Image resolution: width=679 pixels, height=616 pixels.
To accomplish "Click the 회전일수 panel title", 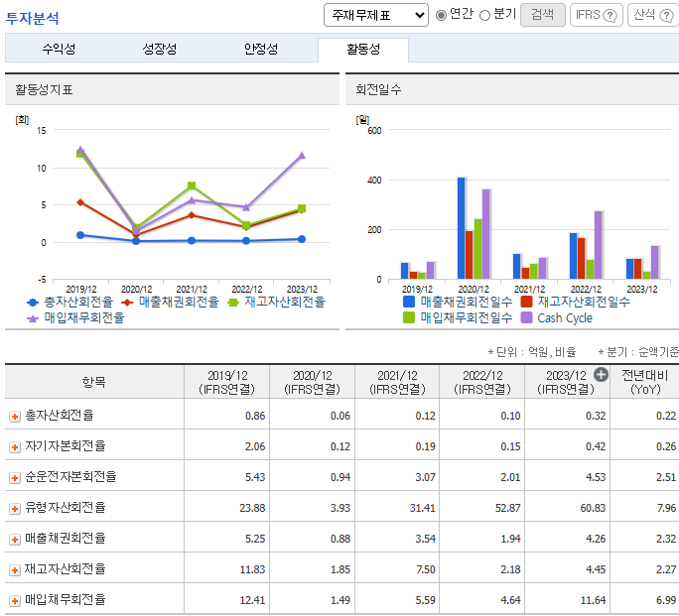I will pyautogui.click(x=378, y=90).
